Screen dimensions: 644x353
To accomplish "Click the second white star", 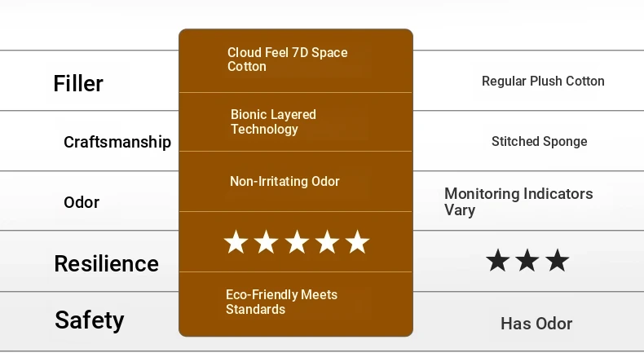I will 266,241.
